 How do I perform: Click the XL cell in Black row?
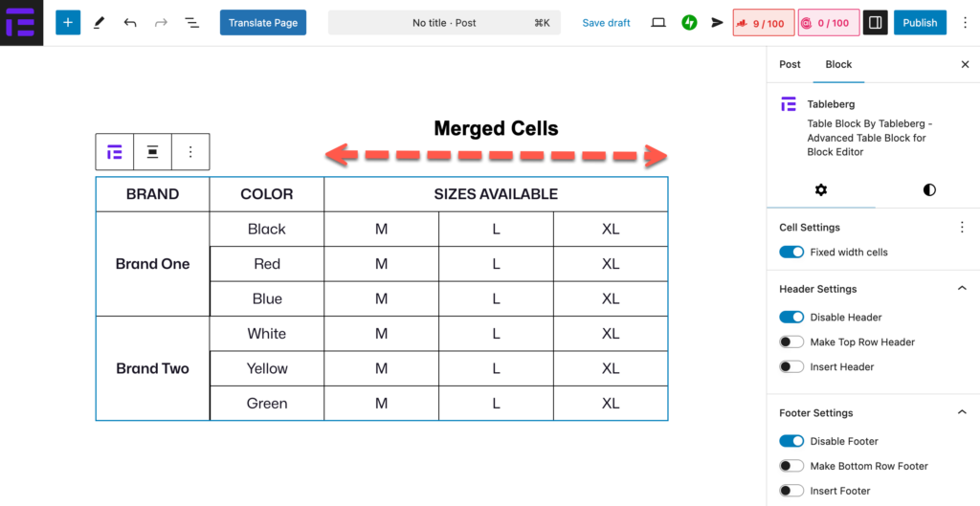pos(611,230)
